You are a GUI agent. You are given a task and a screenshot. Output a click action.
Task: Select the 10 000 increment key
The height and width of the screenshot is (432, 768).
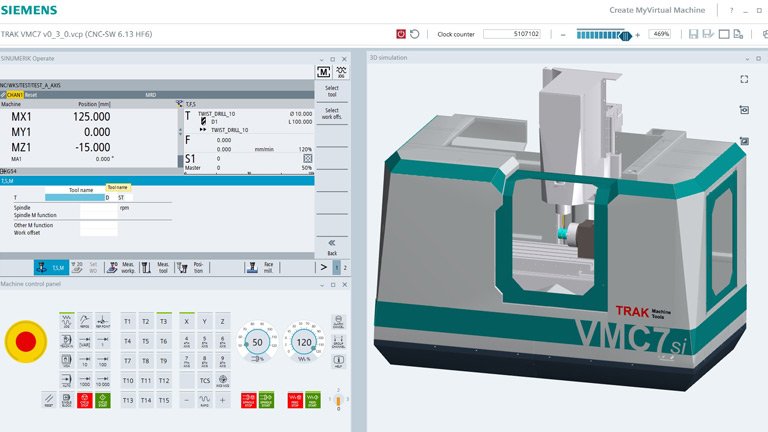[103, 381]
